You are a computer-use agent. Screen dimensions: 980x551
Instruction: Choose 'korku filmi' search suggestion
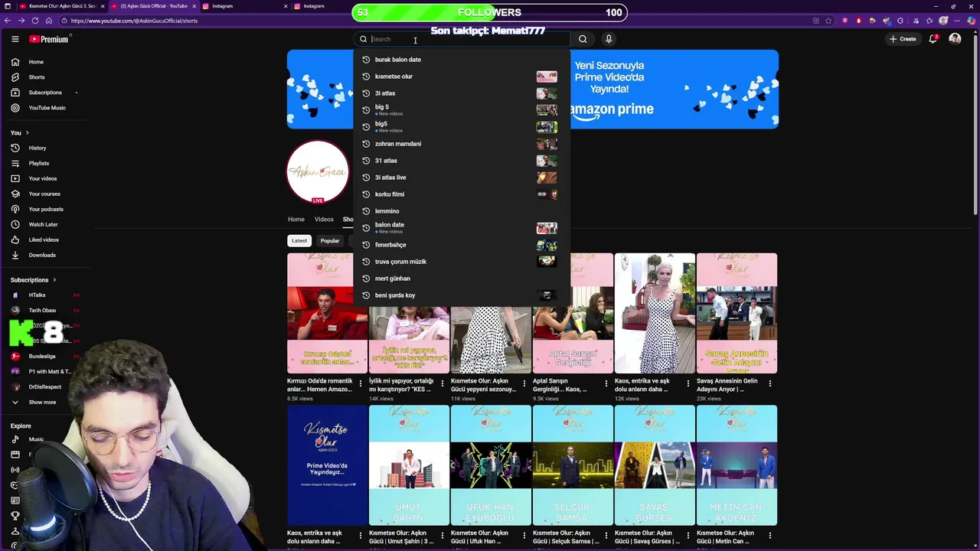(462, 194)
